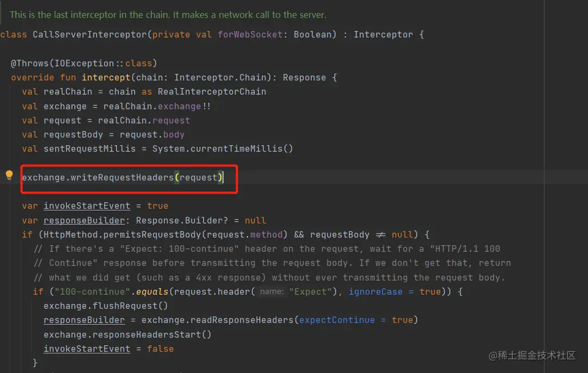This screenshot has height=373, width=588.
Task: Click realChain.request expression
Action: point(144,121)
